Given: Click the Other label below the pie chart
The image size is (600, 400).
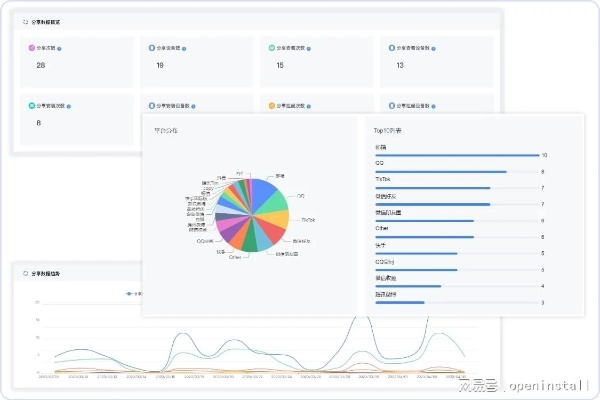Looking at the screenshot, I should pyautogui.click(x=235, y=257).
